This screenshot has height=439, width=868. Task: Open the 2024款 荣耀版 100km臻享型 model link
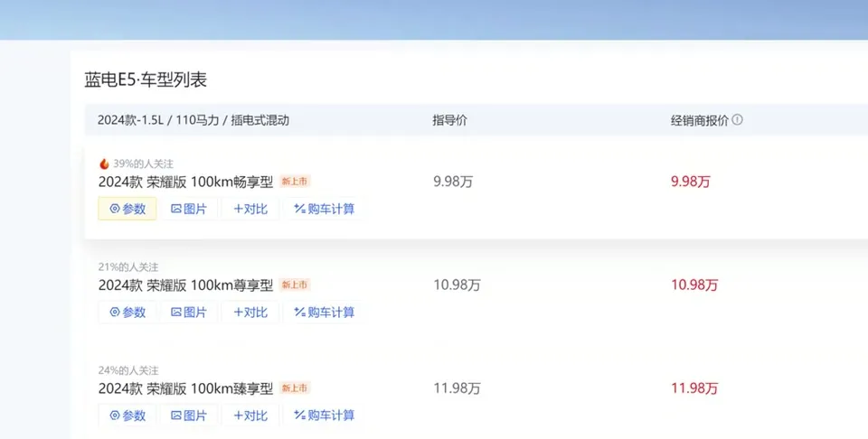[185, 388]
